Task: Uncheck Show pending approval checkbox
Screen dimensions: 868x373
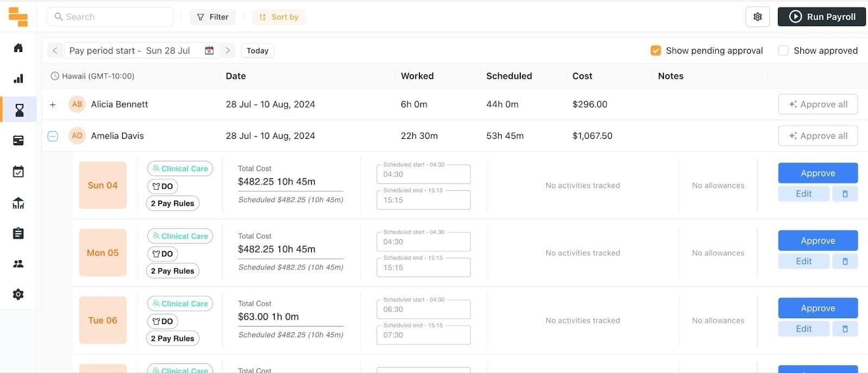Action: point(655,50)
